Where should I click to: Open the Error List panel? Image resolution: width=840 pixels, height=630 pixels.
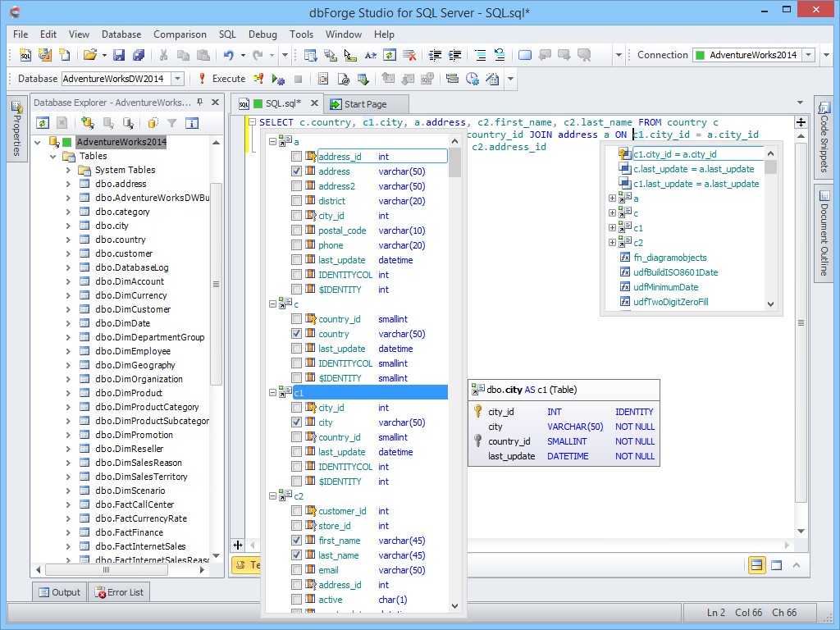click(x=118, y=592)
